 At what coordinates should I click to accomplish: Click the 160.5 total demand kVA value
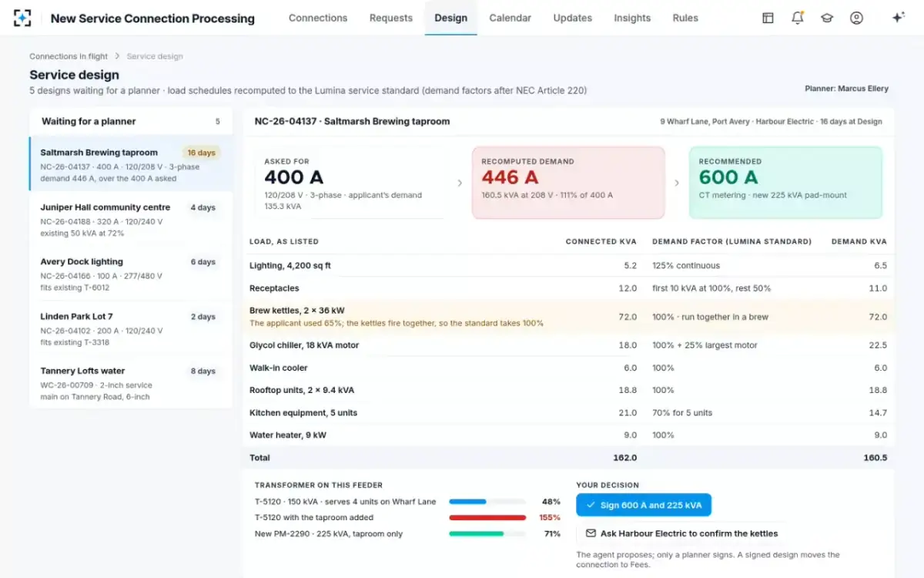click(x=875, y=458)
